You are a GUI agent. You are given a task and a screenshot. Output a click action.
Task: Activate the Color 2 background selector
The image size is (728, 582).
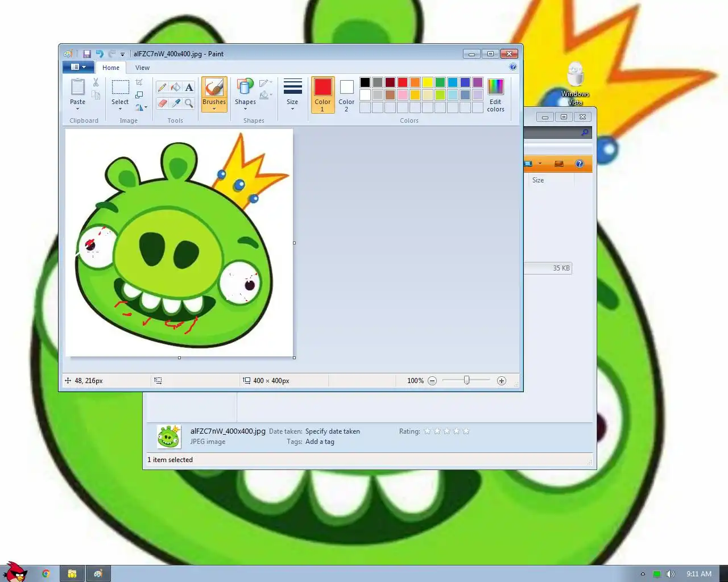click(x=346, y=95)
